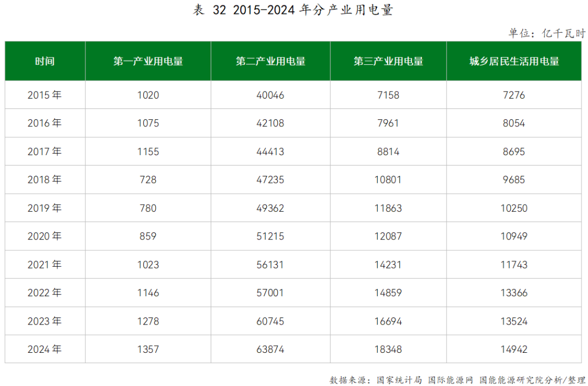This screenshot has width=588, height=386.
Task: Select the cell showing 10801
Action: (x=388, y=180)
